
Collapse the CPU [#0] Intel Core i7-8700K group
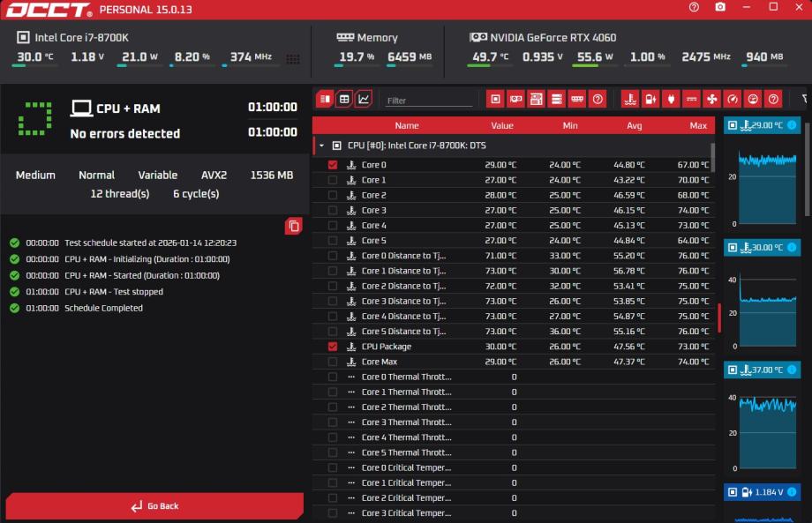click(321, 146)
